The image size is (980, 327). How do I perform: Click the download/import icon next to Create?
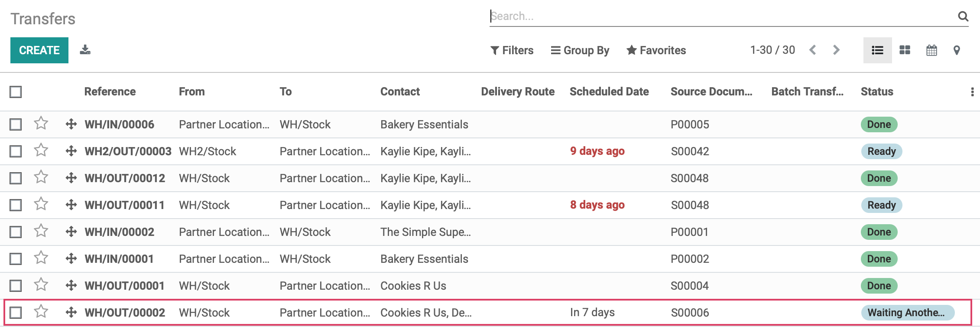[x=85, y=50]
